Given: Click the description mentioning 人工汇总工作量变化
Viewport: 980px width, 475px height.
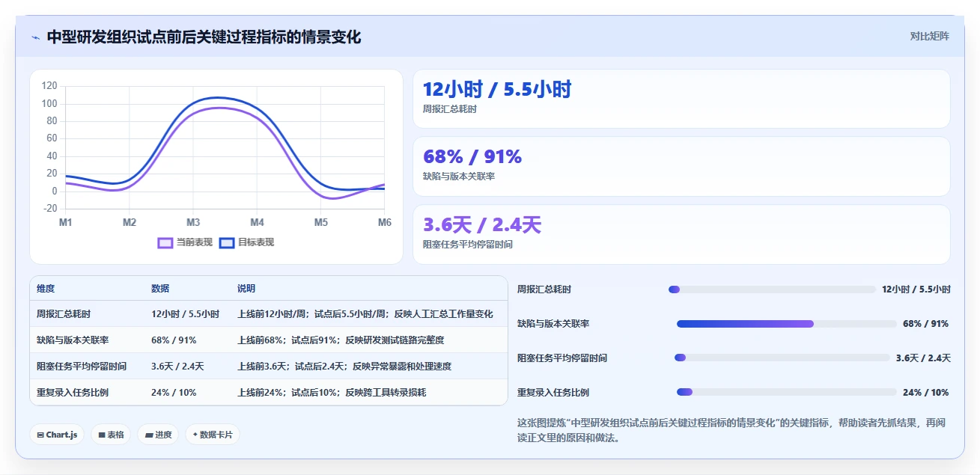Looking at the screenshot, I should [x=365, y=314].
